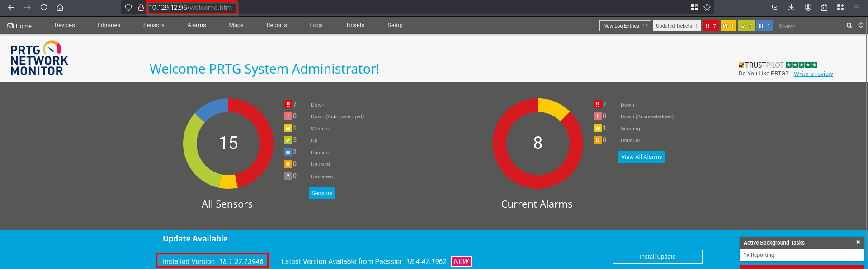The height and width of the screenshot is (269, 868).
Task: Open the Sensors menu in the top navigation
Action: point(154,25)
